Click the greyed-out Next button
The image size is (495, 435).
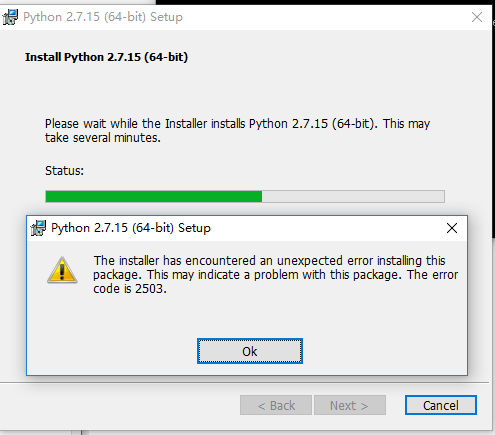point(350,405)
